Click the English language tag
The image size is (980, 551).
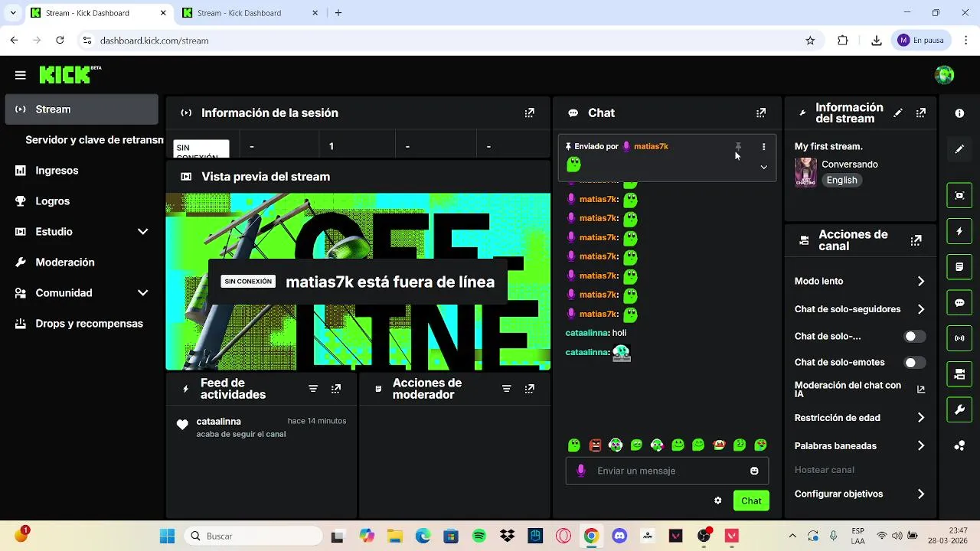click(x=841, y=180)
